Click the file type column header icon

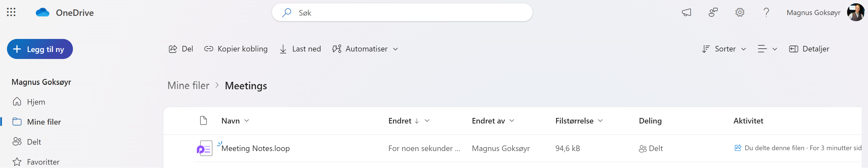click(x=203, y=120)
